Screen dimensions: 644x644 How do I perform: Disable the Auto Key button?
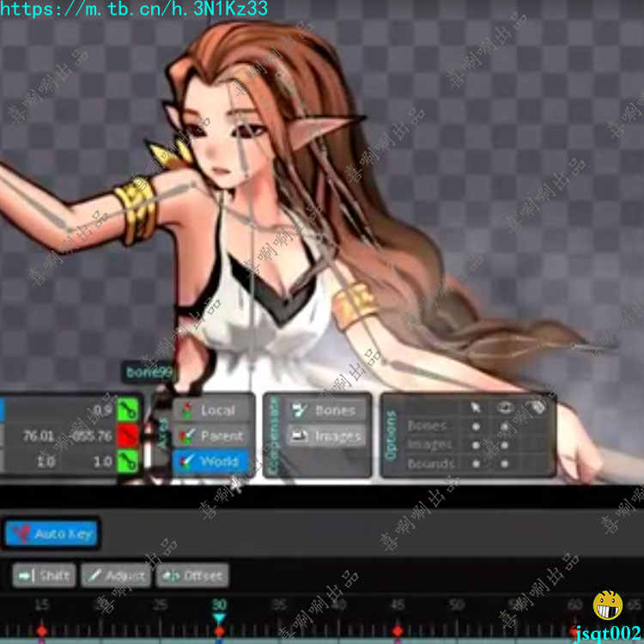pos(52,533)
